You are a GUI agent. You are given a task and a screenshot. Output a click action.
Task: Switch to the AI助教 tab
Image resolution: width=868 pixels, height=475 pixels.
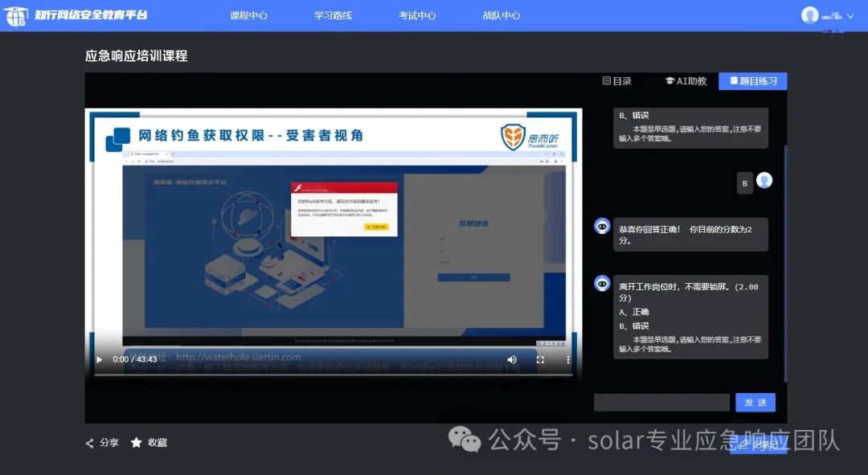click(686, 81)
